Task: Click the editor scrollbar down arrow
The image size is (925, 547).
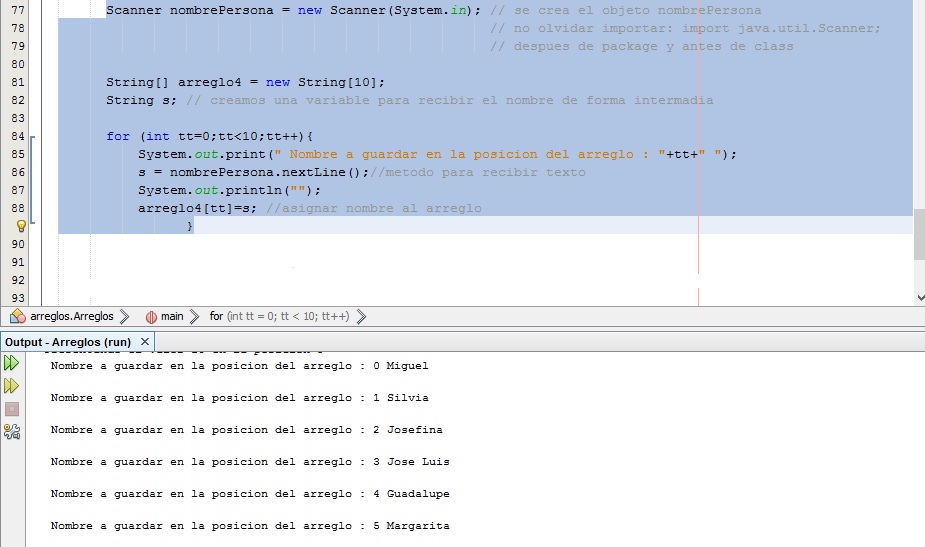Action: point(919,297)
